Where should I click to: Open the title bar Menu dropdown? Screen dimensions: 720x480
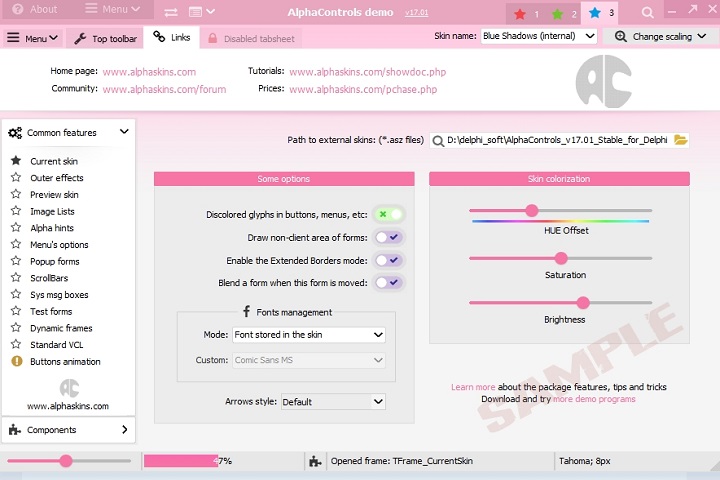(112, 9)
